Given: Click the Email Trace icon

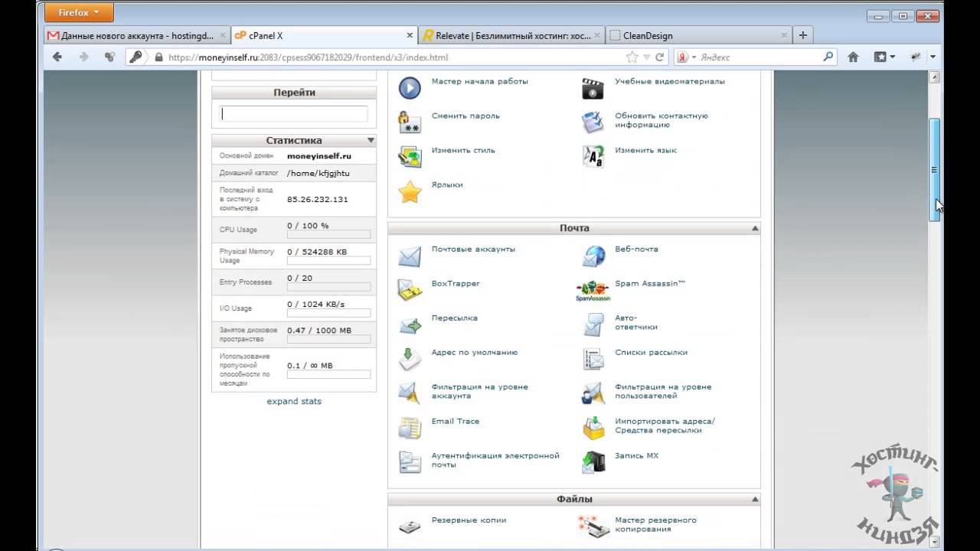Looking at the screenshot, I should coord(410,428).
